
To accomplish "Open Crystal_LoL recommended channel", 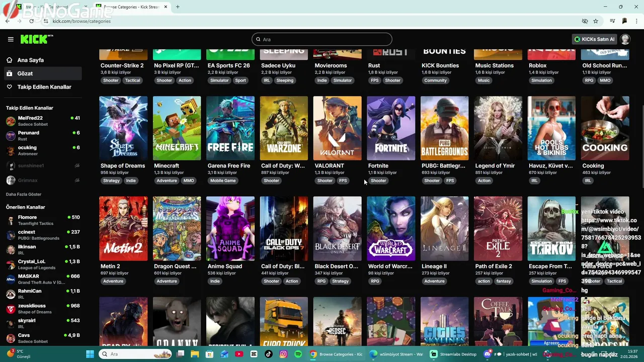I will click(x=43, y=264).
